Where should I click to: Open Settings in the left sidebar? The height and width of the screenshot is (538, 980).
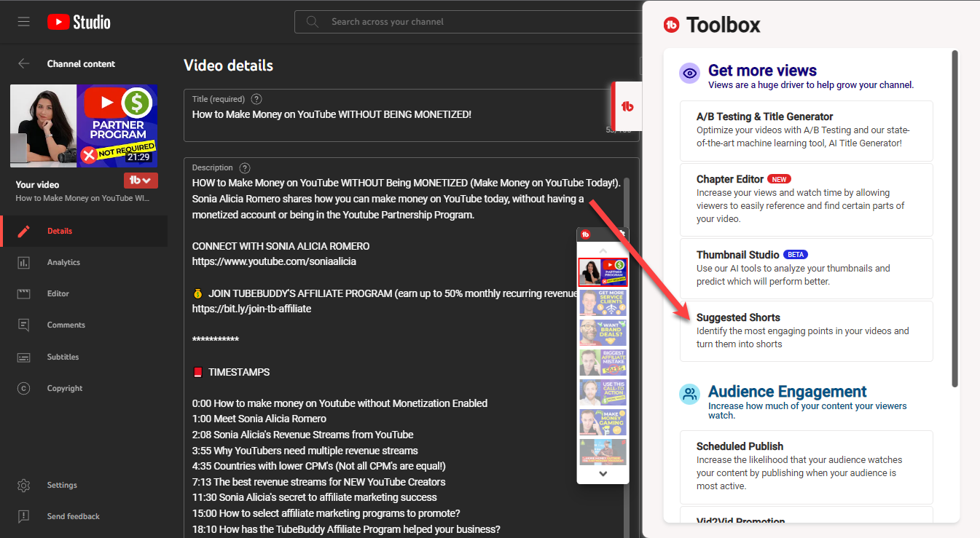point(62,485)
